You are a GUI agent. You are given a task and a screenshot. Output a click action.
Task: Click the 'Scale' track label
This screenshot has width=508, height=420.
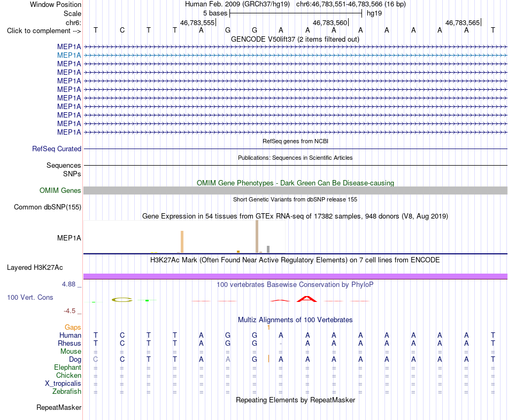coord(73,13)
